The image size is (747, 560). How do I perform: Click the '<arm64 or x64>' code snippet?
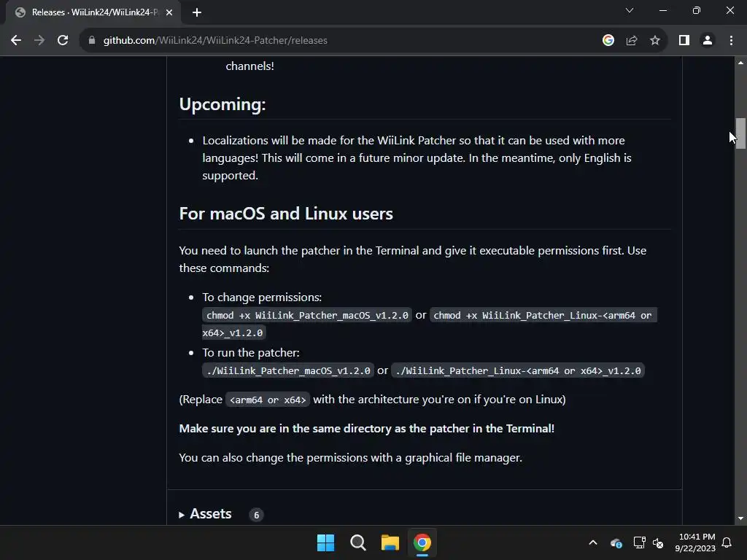[268, 400]
